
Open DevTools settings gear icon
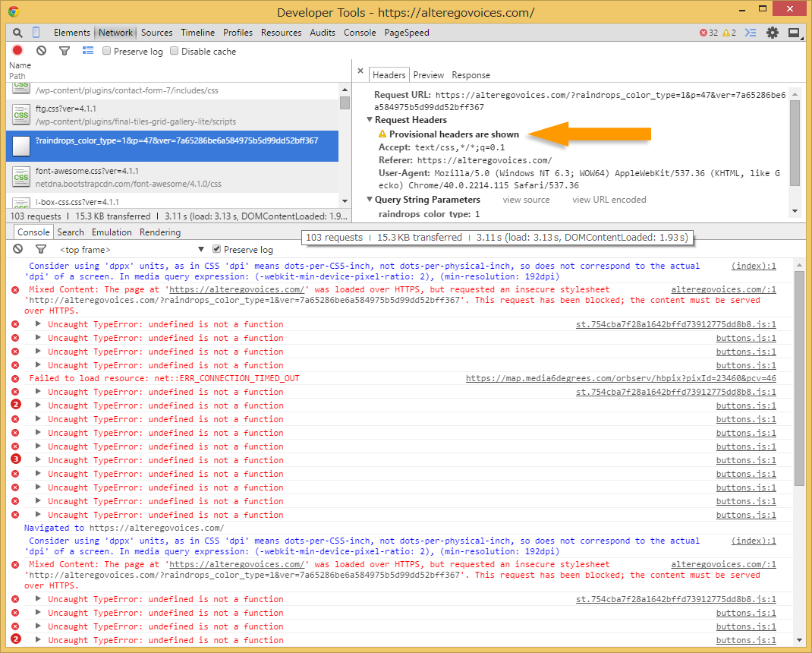[x=773, y=33]
